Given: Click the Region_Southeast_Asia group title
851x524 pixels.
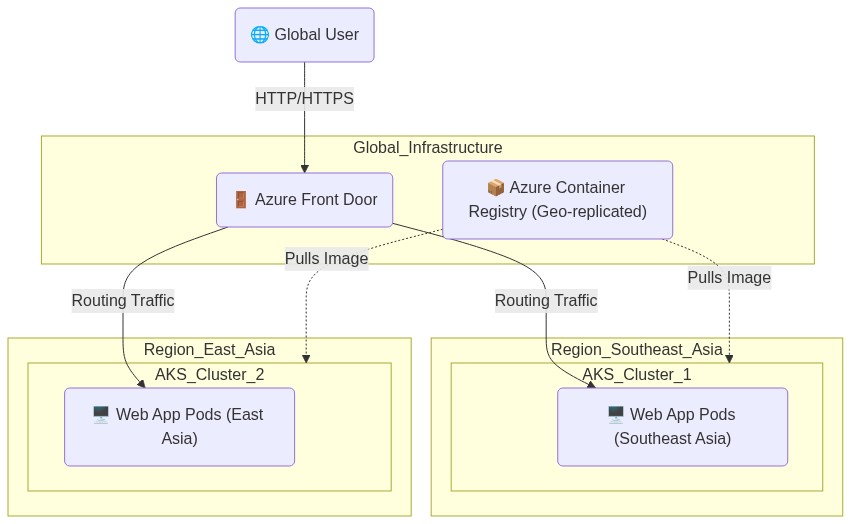Looking at the screenshot, I should 637,350.
